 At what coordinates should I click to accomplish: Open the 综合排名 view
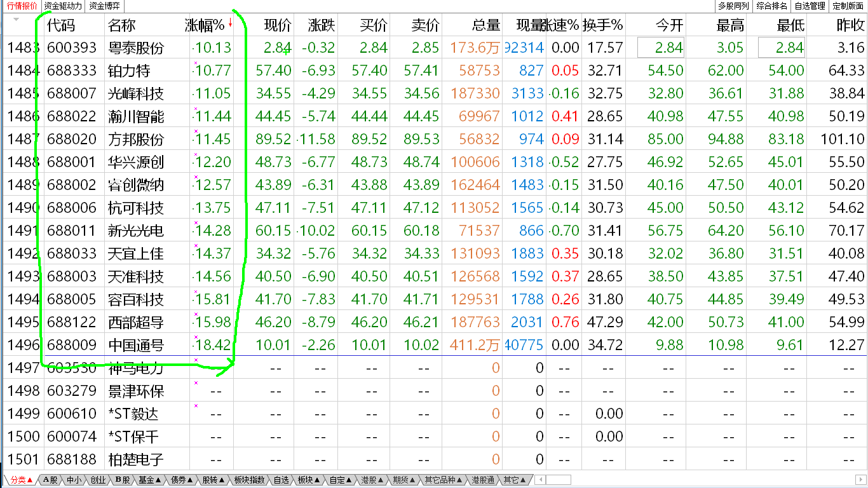click(772, 6)
